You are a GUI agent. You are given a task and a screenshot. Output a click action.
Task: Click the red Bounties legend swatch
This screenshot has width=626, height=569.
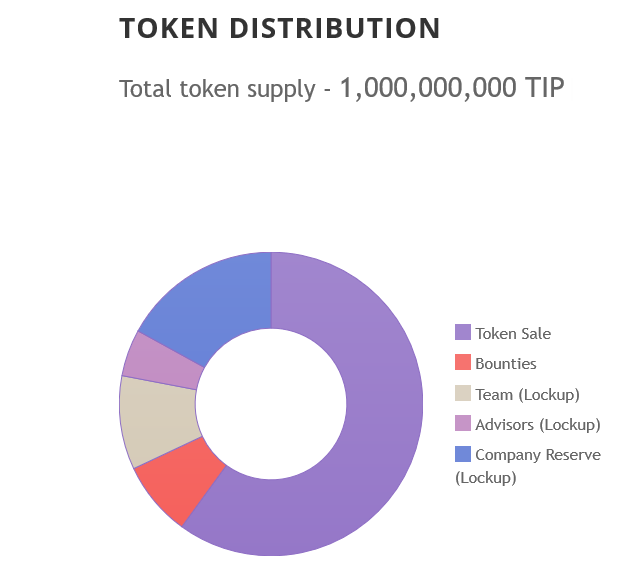coord(462,363)
